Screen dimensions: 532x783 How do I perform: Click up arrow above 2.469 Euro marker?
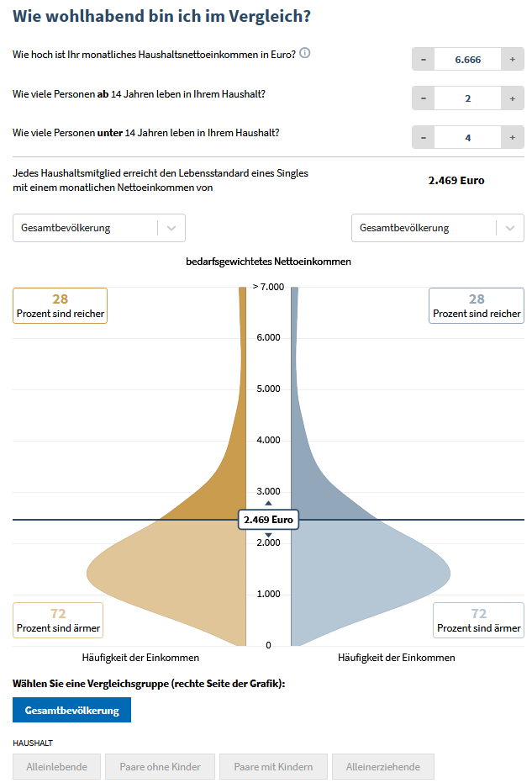click(268, 503)
